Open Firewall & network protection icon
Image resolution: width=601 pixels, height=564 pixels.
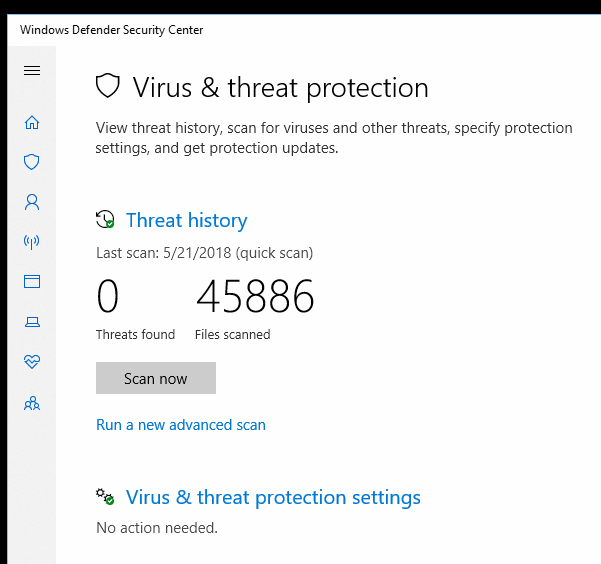32,242
